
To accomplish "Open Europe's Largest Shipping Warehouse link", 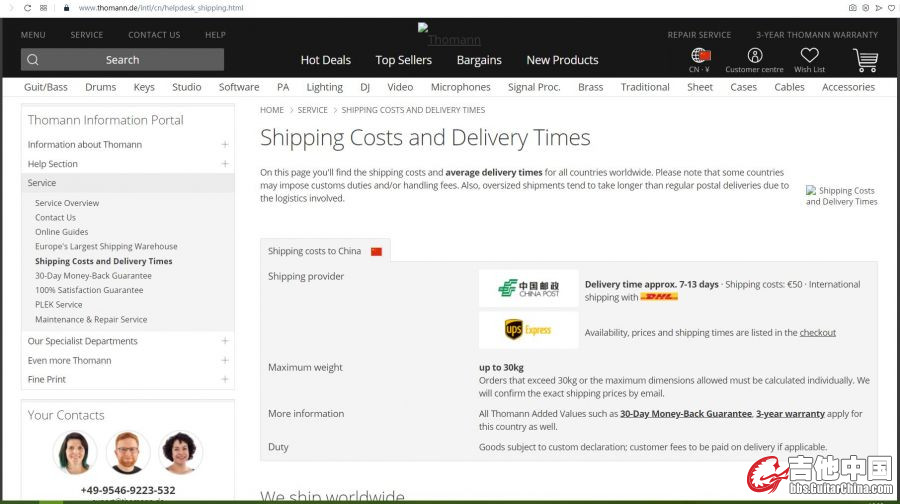I will (106, 246).
